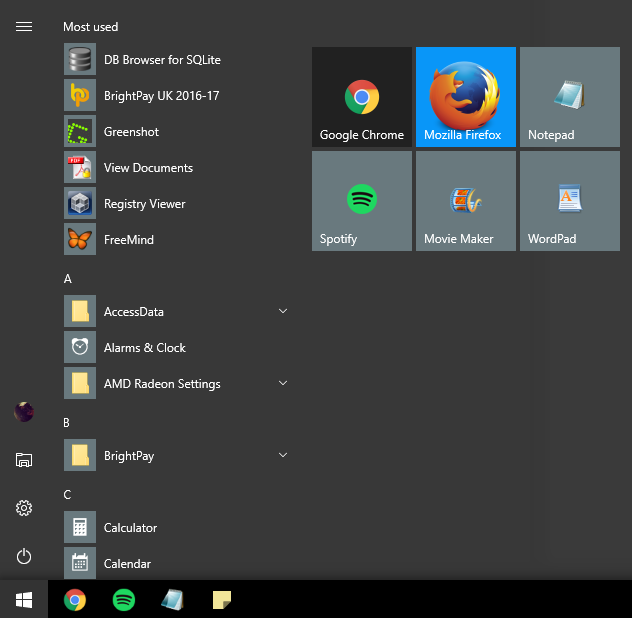Open the Calendar app icon

point(80,563)
